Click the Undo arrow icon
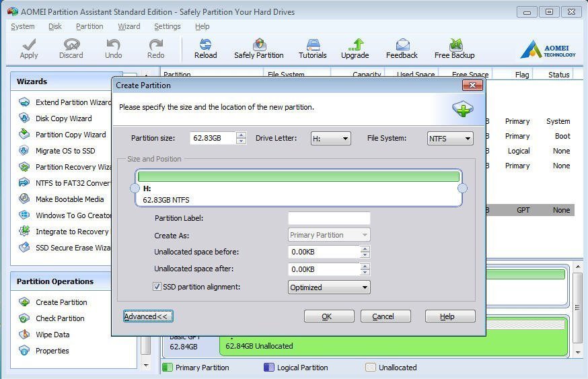Image resolution: width=588 pixels, height=379 pixels. click(x=113, y=44)
